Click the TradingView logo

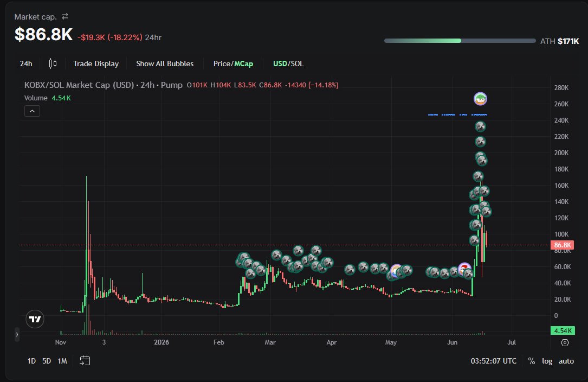[x=35, y=319]
